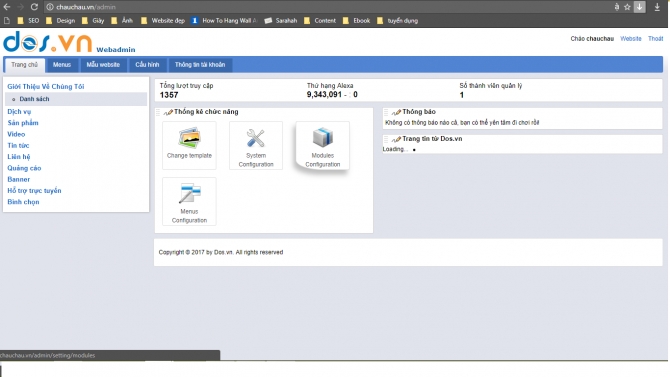
Task: Bookmark this page with the star icon
Action: pyautogui.click(x=627, y=7)
